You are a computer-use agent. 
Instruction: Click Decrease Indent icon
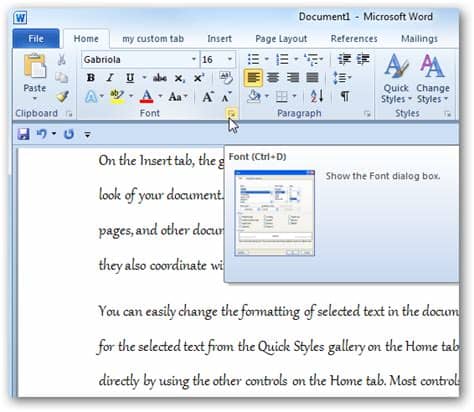pos(344,59)
